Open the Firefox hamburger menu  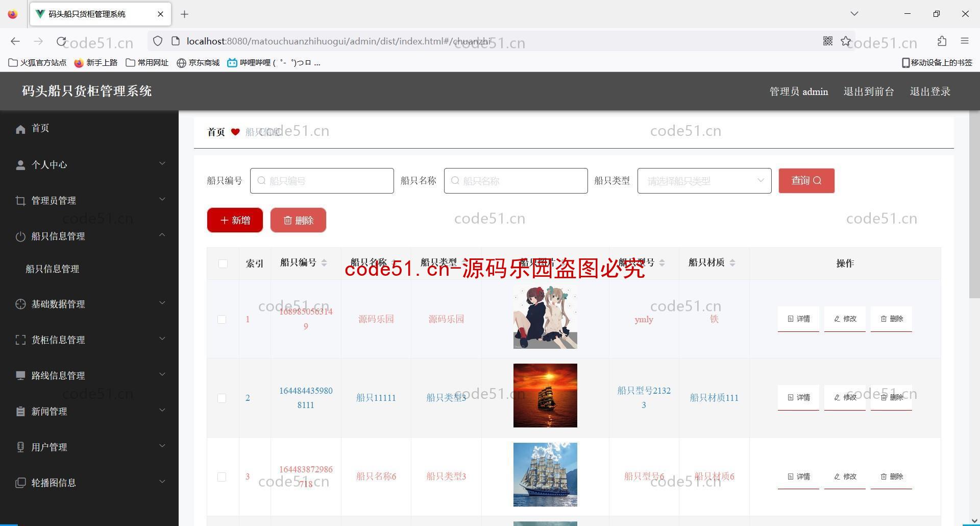click(964, 41)
